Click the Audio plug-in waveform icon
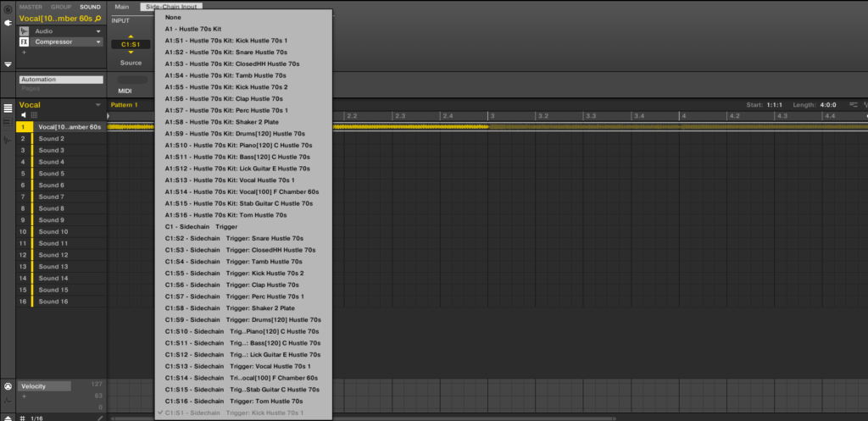Screen dimensions: 868x421 [x=25, y=30]
